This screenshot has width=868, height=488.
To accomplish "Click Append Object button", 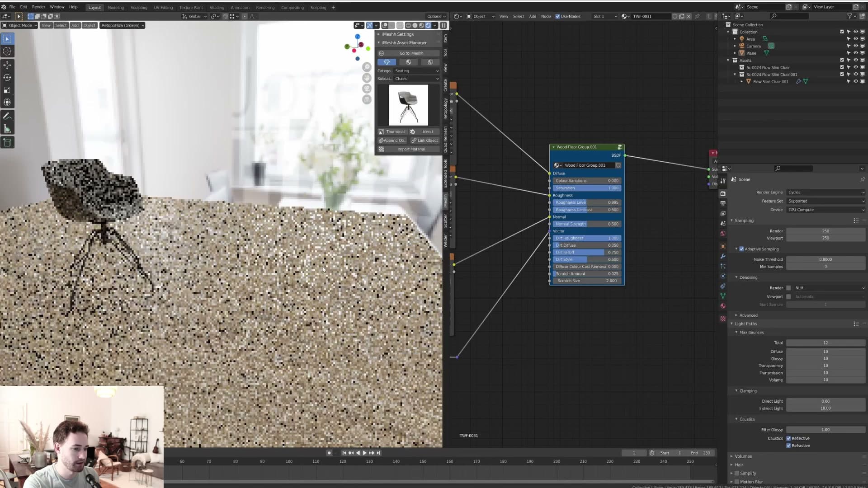I will (x=392, y=141).
